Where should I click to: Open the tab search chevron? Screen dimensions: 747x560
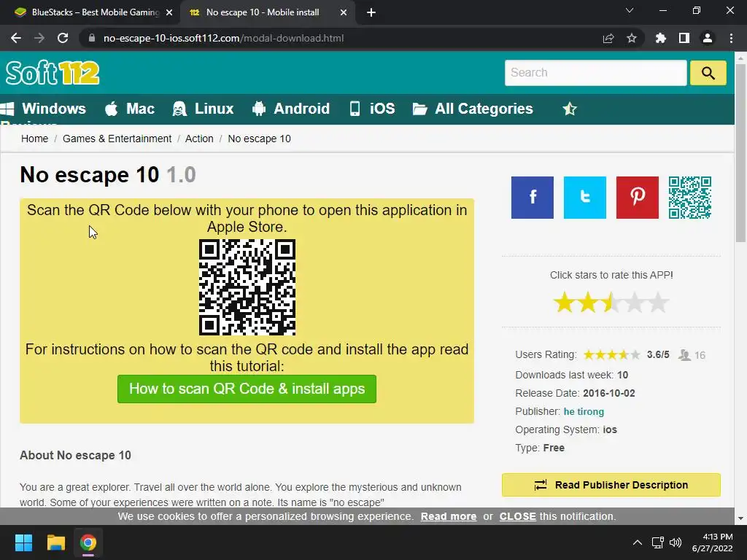coord(630,10)
